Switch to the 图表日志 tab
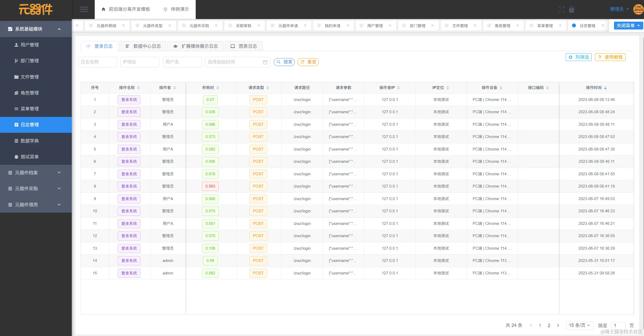This screenshot has height=336, width=644. [244, 46]
